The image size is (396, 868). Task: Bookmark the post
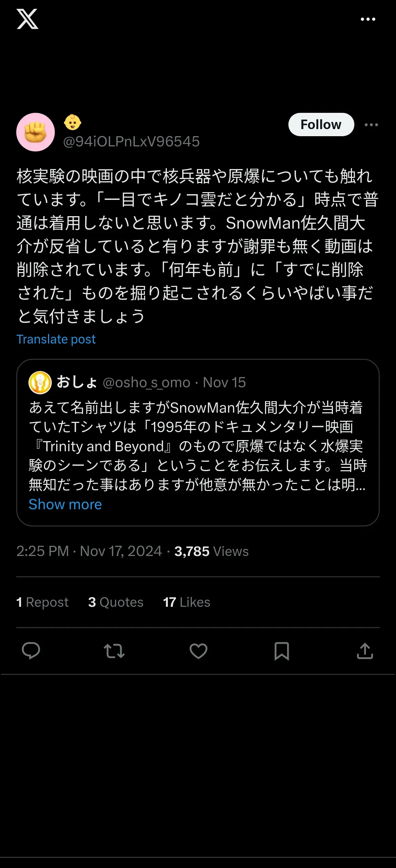point(282,651)
